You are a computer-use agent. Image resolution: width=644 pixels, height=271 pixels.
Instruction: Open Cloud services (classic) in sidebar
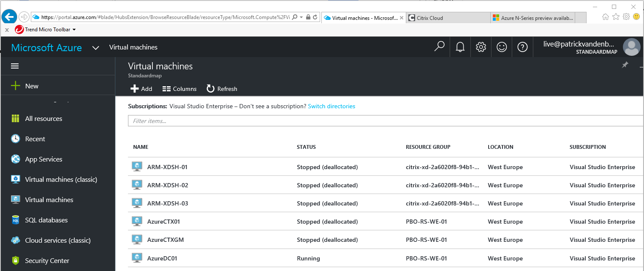57,240
